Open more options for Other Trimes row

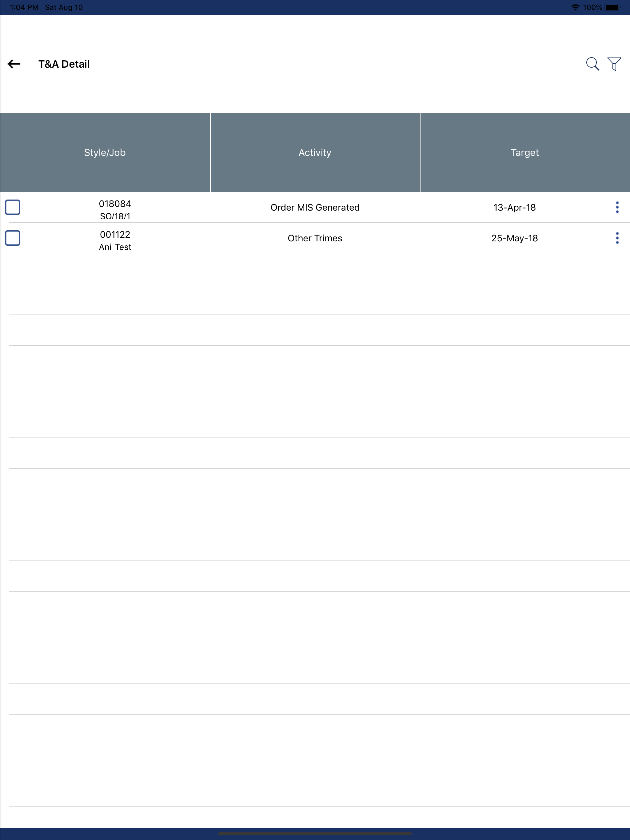click(617, 238)
